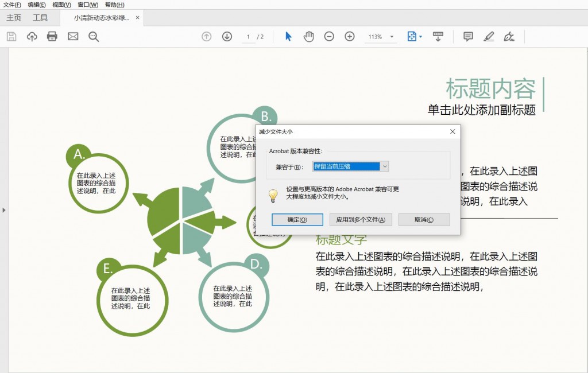Image resolution: width=588 pixels, height=373 pixels.
Task: Switch to the 工具 tab
Action: pyautogui.click(x=40, y=18)
